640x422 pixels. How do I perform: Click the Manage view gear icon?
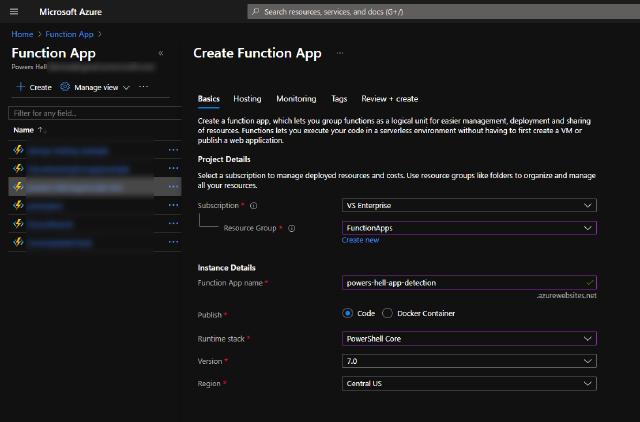[x=65, y=87]
